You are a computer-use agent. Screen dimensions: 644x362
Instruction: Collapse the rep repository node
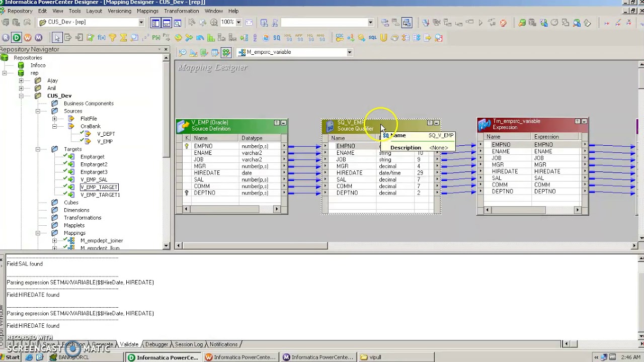tap(5, 73)
